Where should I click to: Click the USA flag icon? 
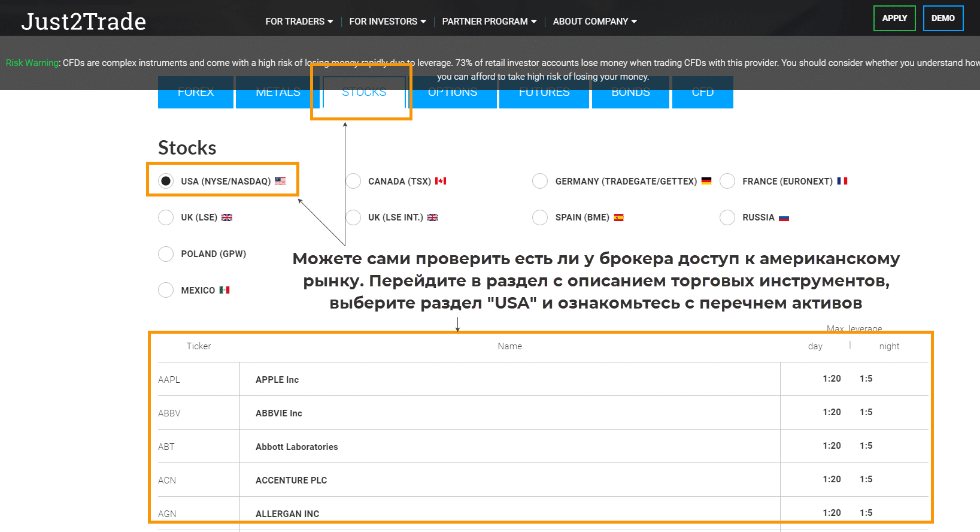click(x=280, y=181)
